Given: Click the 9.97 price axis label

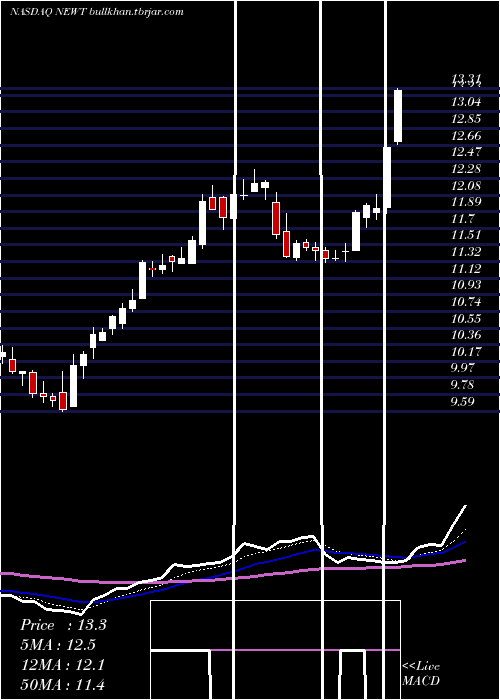Looking at the screenshot, I should point(462,368).
